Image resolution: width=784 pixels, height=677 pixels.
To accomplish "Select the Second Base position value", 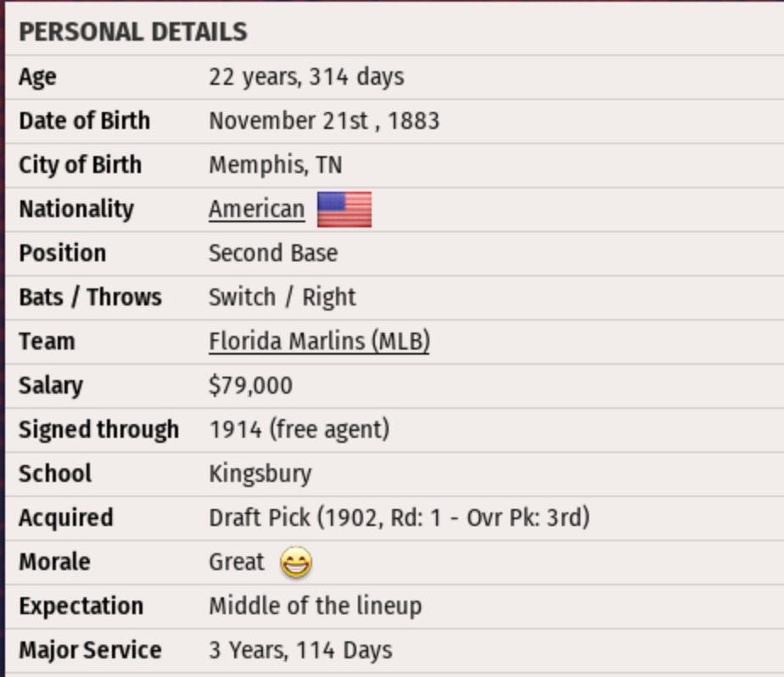I will coord(273,253).
